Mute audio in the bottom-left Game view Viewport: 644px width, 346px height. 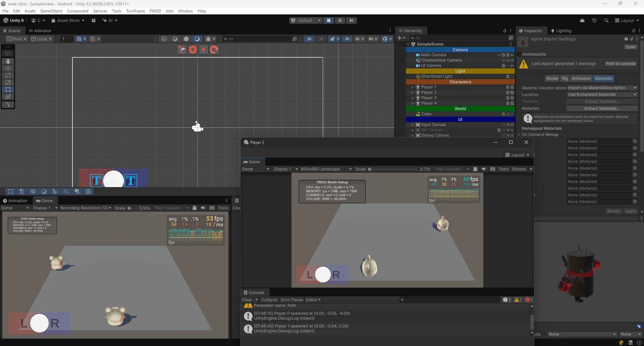pyautogui.click(x=203, y=208)
